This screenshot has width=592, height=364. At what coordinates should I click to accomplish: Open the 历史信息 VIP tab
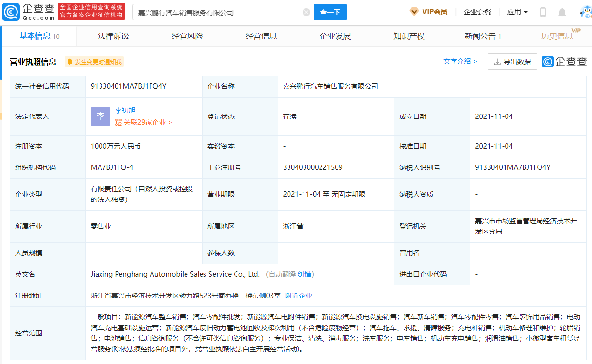[560, 35]
